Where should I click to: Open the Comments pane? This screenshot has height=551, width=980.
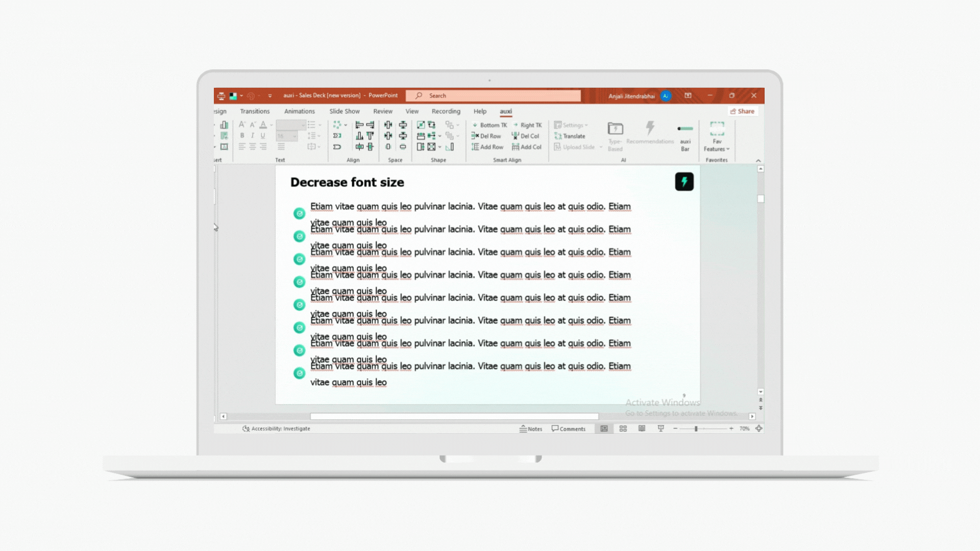(x=568, y=429)
